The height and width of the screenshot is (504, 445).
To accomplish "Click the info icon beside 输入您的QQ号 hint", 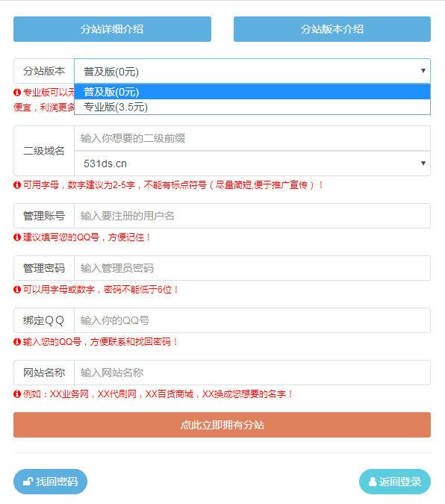I will [17, 342].
